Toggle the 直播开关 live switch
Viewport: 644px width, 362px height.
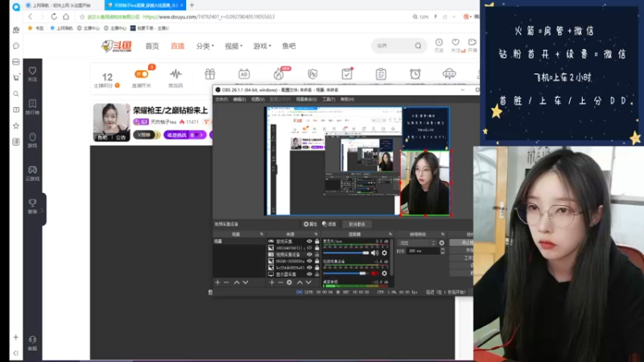coord(142,74)
